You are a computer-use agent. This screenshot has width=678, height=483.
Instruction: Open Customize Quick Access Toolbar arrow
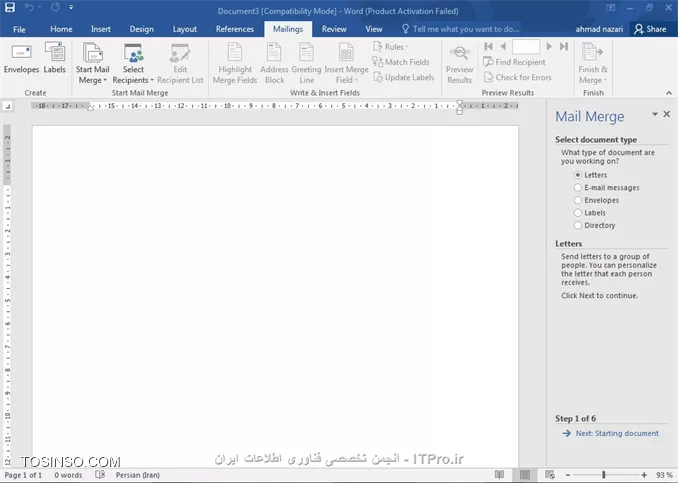71,7
